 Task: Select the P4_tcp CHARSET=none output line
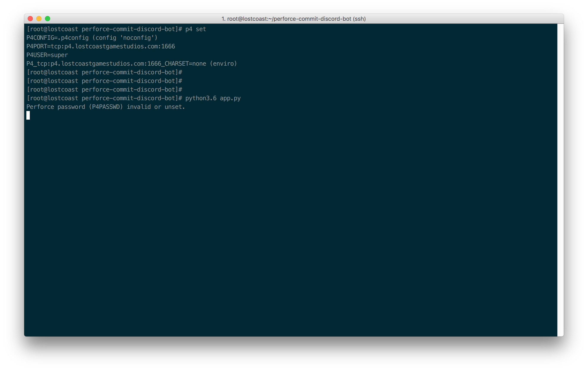(x=131, y=63)
